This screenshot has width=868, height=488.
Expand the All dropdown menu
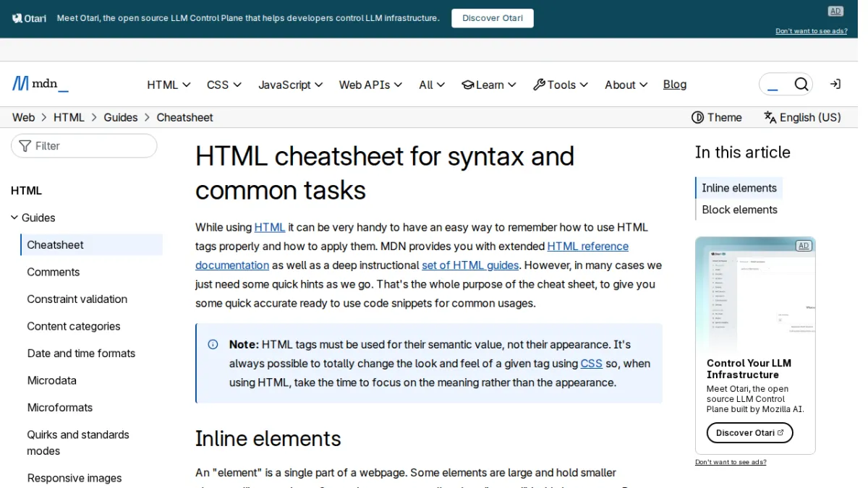432,85
